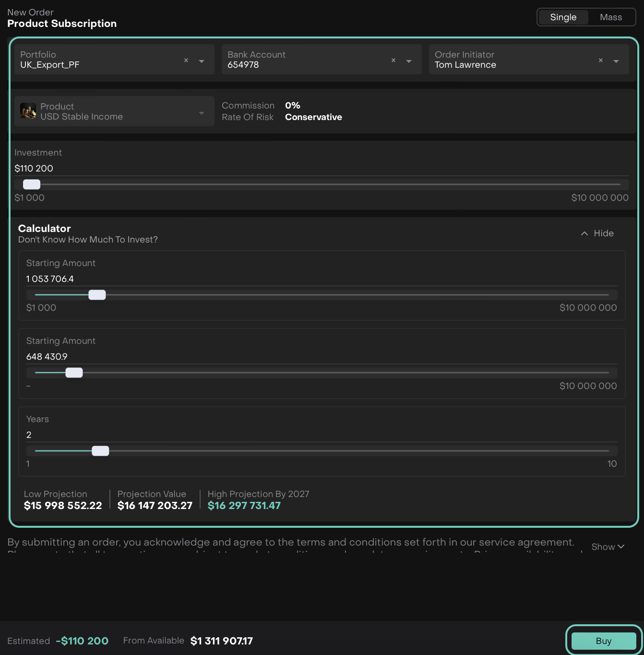Open the Bank Account dropdown arrow

tap(409, 61)
